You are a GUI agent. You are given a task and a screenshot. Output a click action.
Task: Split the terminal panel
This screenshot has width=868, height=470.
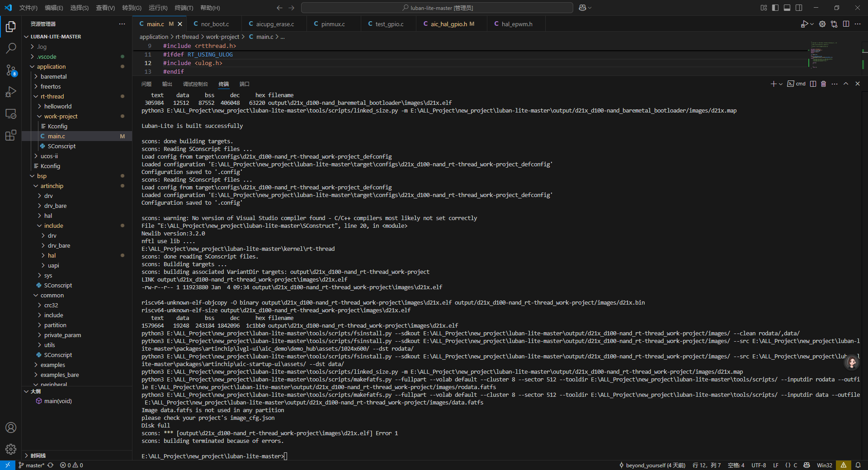coord(813,84)
